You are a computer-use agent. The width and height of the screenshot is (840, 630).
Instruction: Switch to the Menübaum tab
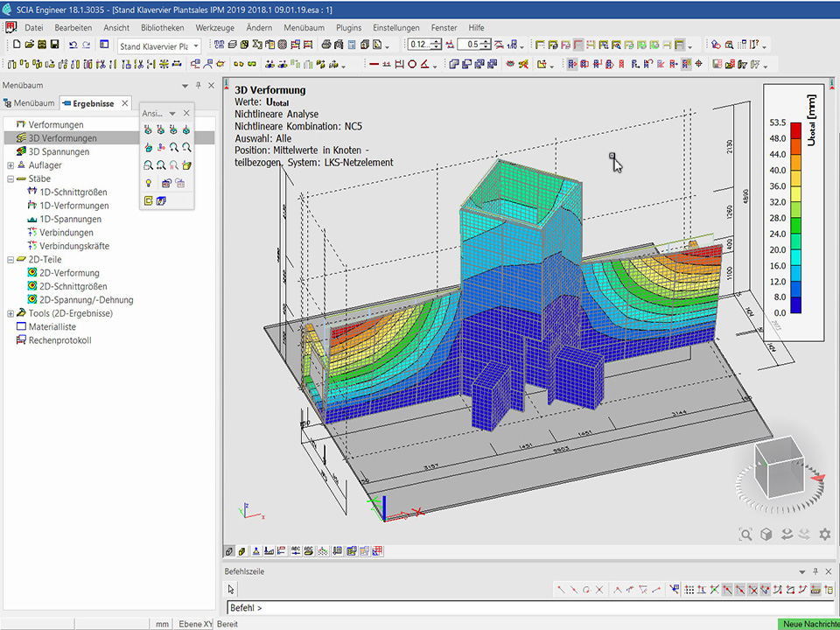(29, 103)
